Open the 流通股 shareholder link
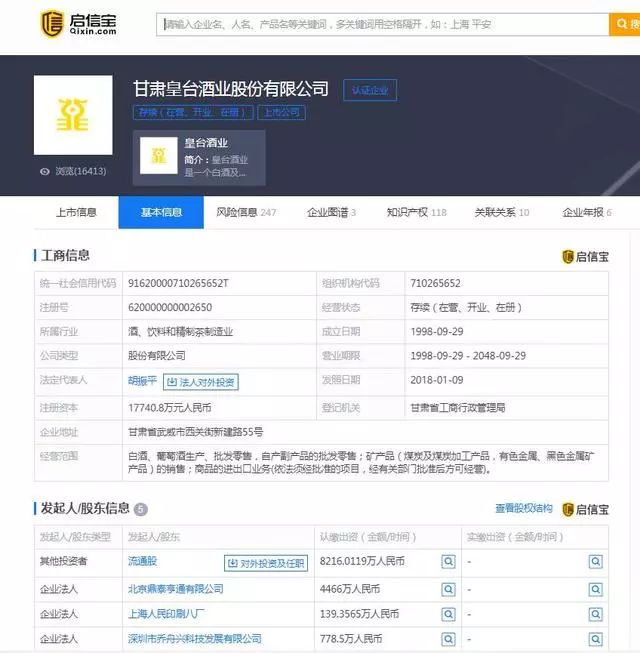This screenshot has width=640, height=653. point(142,561)
